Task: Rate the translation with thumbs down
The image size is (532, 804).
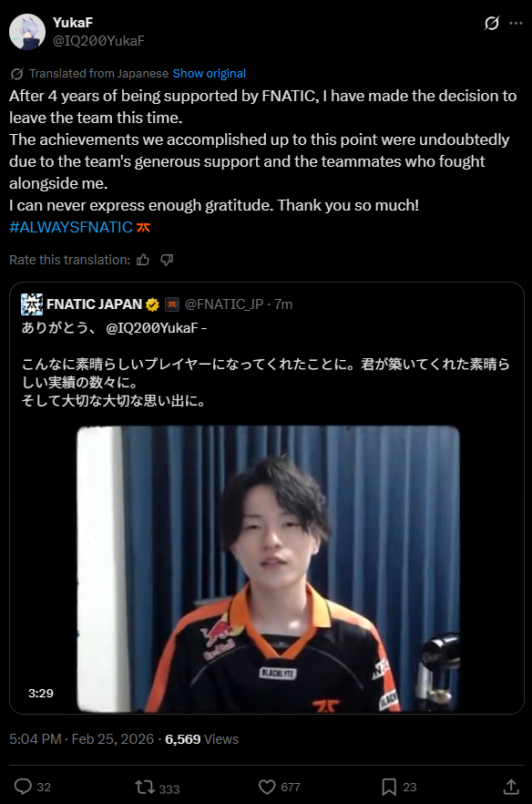Action: (167, 260)
